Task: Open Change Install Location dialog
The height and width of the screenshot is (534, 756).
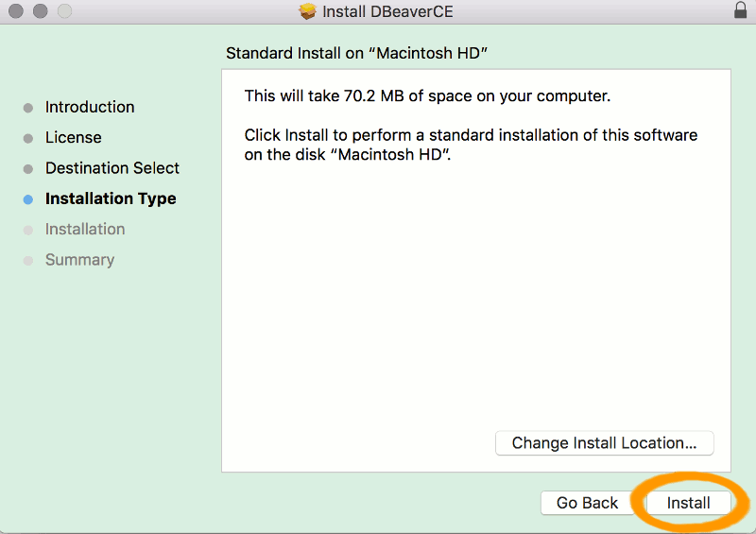Action: click(x=604, y=443)
